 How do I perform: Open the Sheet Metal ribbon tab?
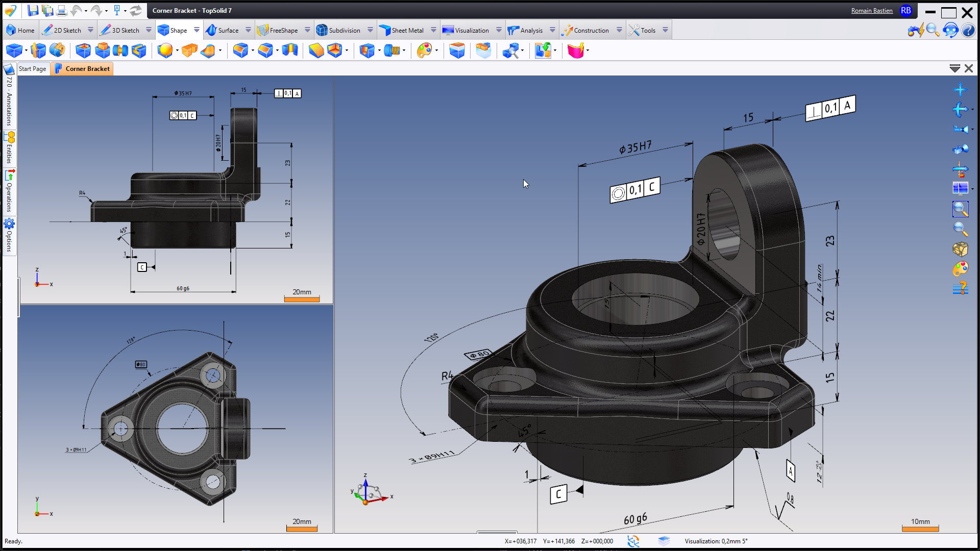(407, 30)
